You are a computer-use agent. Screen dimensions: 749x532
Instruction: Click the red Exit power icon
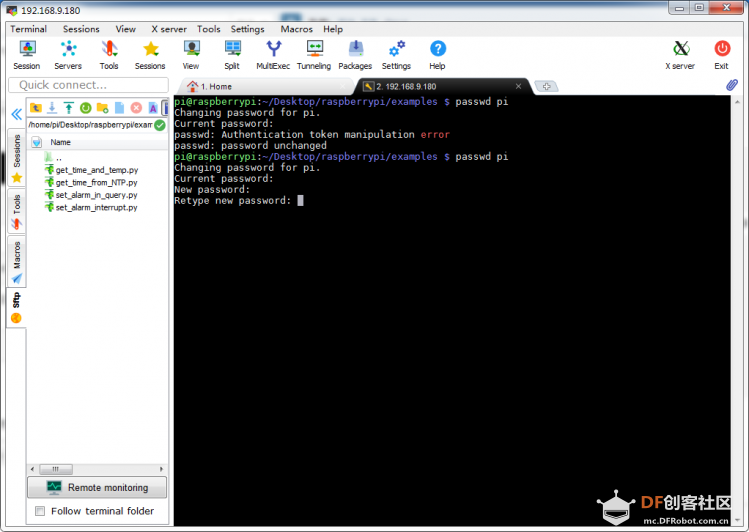click(721, 55)
